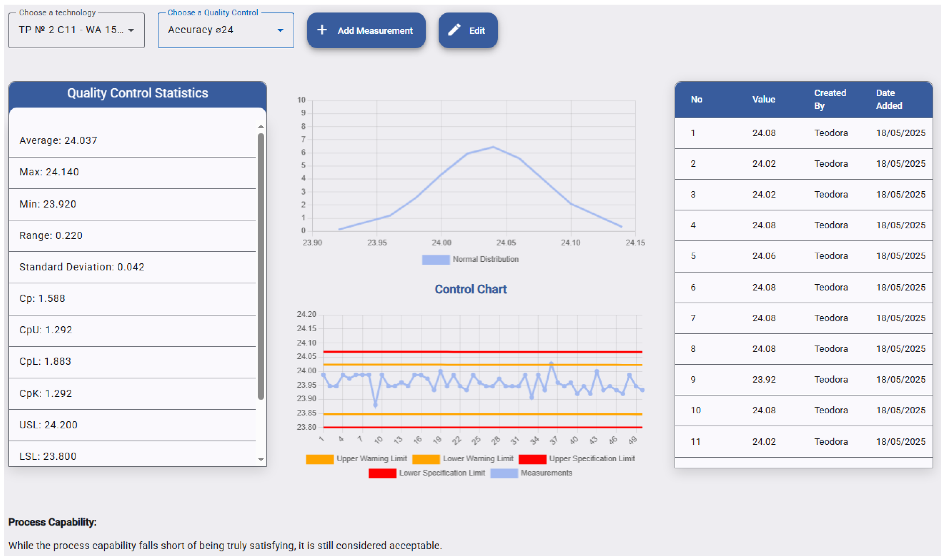Click the statistics panel scroll up arrow
Screen dimensions: 945x560
[x=261, y=126]
